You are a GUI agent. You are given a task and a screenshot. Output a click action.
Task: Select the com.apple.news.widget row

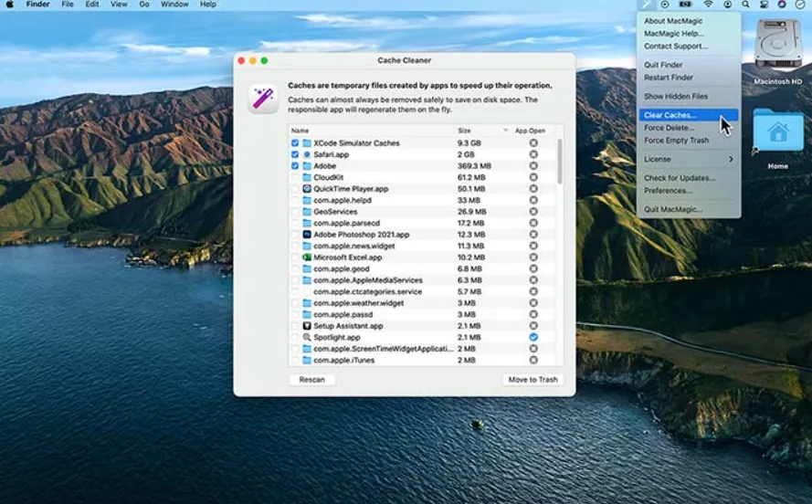(x=422, y=246)
